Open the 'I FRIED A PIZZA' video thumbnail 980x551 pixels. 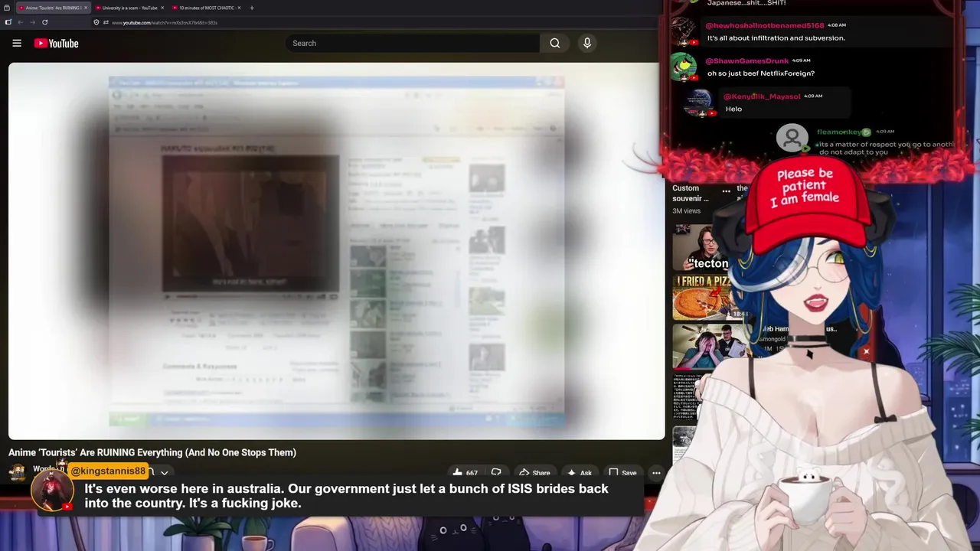tap(701, 298)
